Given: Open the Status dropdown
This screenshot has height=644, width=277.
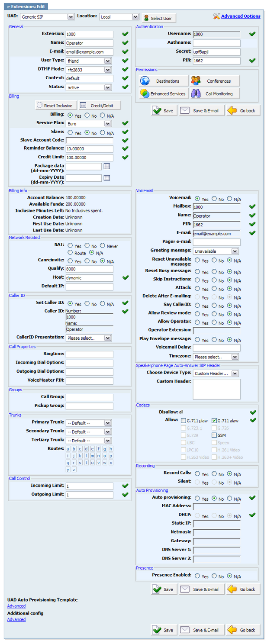Looking at the screenshot, I should click(x=89, y=87).
